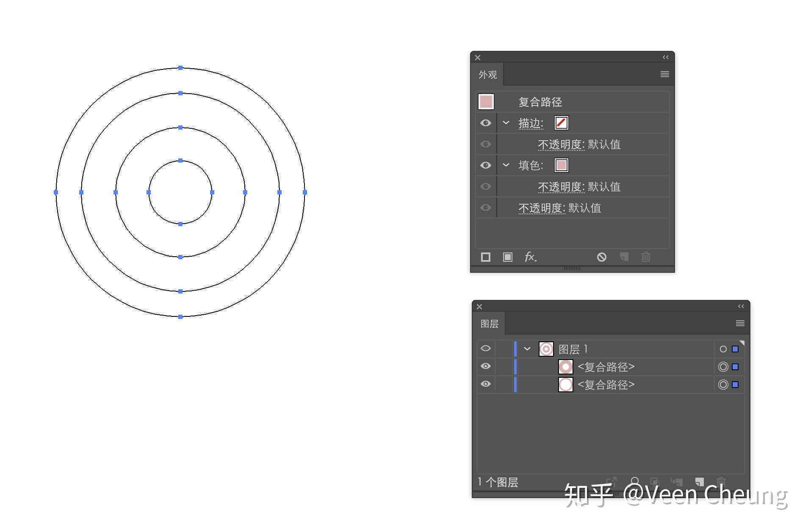808x532 pixels.
Task: Toggle eye for object-level 不透明度 row
Action: tap(486, 208)
